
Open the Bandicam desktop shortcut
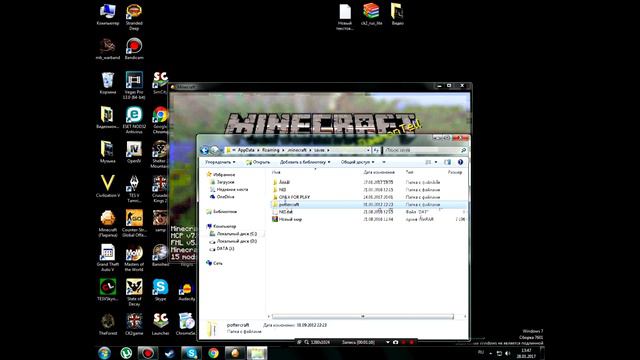tap(134, 49)
